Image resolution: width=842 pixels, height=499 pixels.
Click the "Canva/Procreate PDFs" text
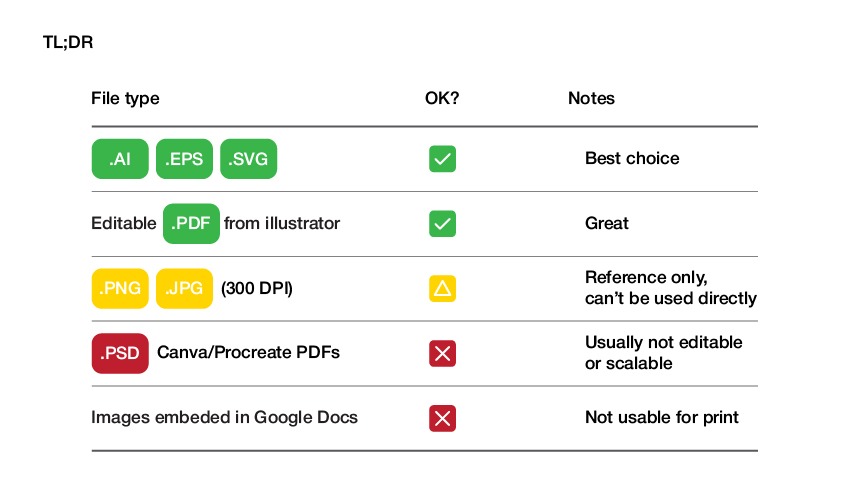tap(248, 353)
